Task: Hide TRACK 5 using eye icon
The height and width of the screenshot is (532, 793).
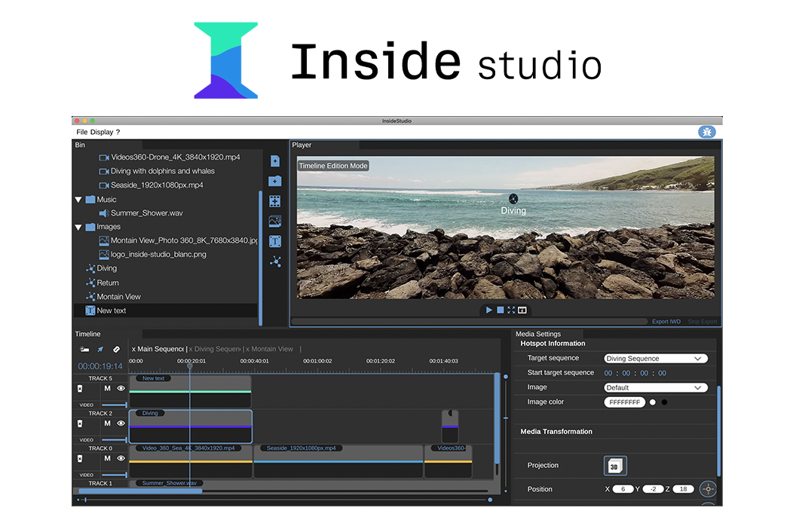Action: 121,388
